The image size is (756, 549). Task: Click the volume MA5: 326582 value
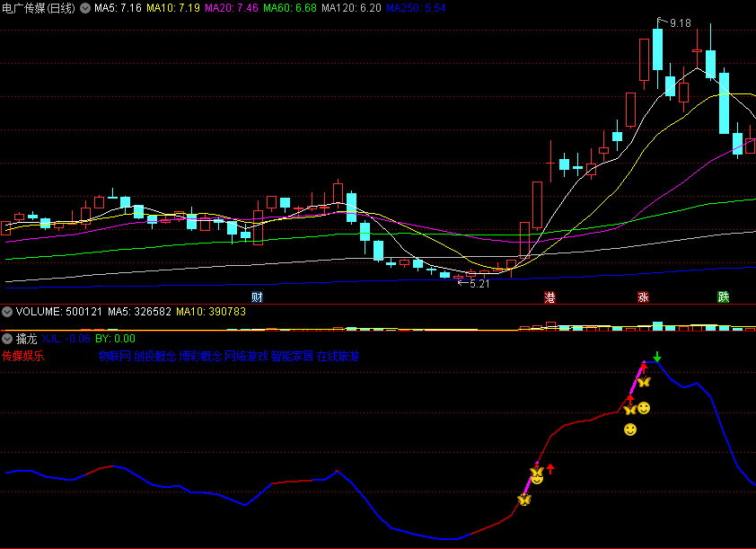[x=139, y=312]
